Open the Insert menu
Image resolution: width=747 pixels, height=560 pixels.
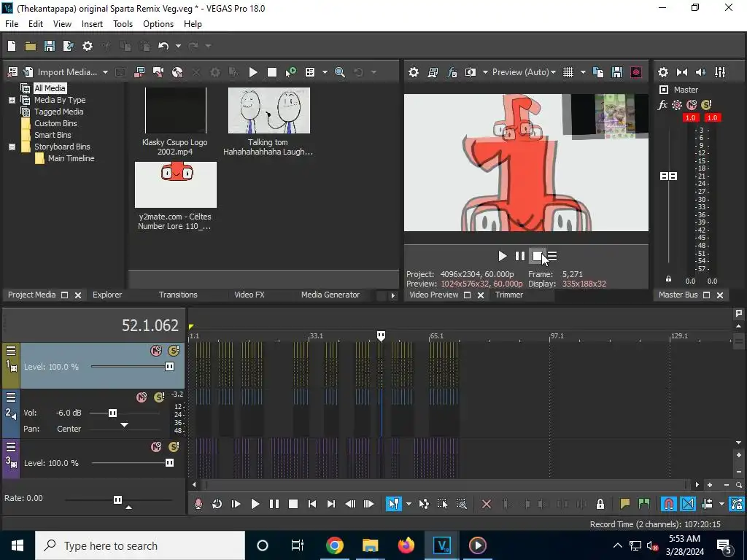(92, 24)
